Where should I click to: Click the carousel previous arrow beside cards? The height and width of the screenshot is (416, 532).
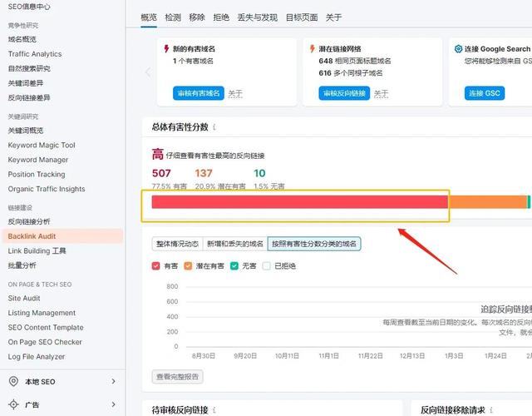(x=148, y=72)
